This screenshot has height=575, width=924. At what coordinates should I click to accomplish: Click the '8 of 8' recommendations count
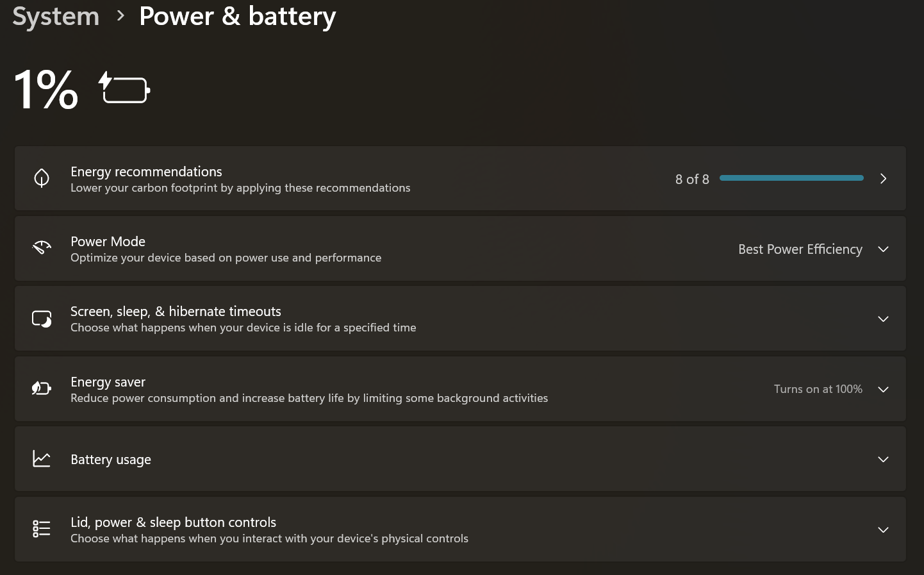tap(692, 179)
